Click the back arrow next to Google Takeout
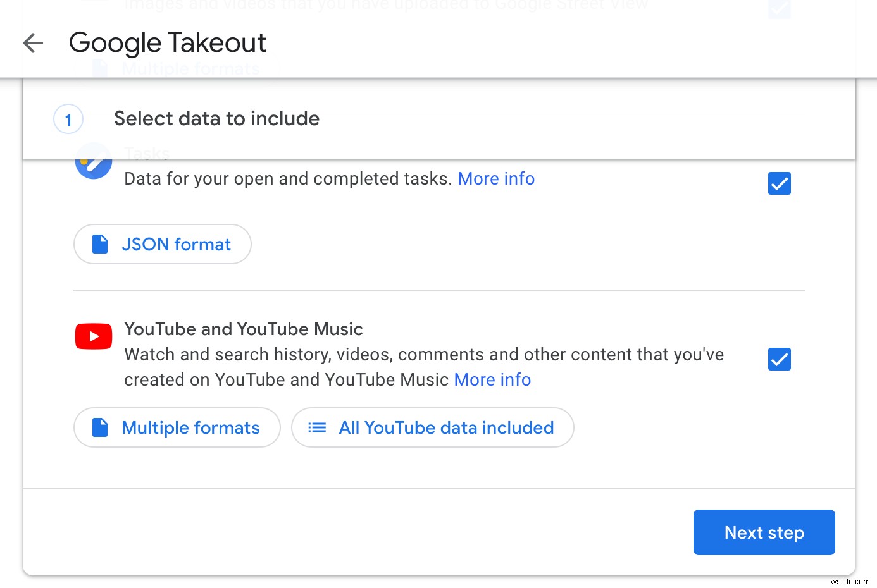This screenshot has height=588, width=877. tap(32, 43)
